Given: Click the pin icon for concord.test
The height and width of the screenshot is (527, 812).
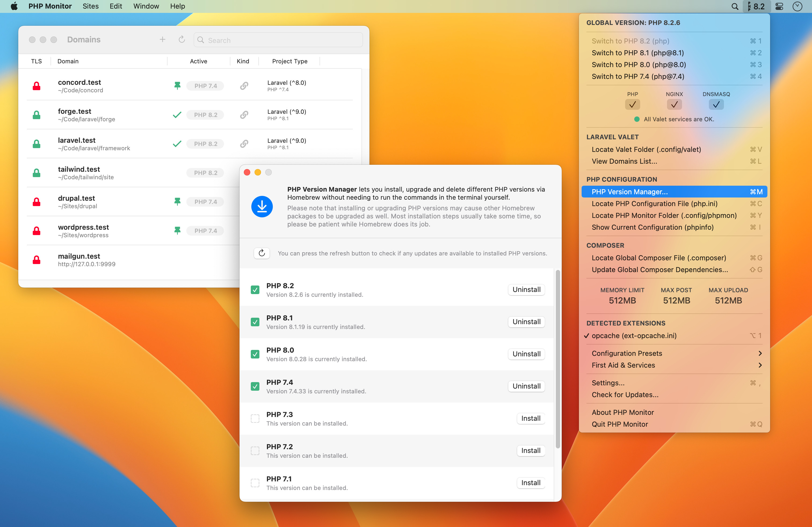Looking at the screenshot, I should (x=177, y=86).
